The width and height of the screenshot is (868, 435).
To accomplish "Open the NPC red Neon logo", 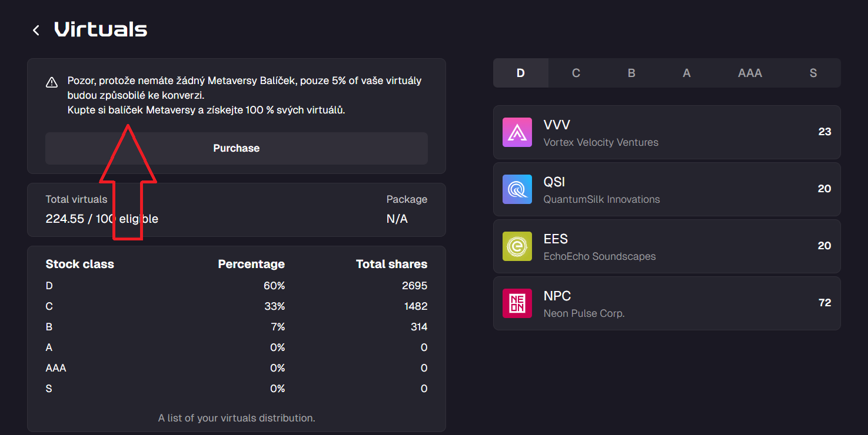I will tap(517, 303).
